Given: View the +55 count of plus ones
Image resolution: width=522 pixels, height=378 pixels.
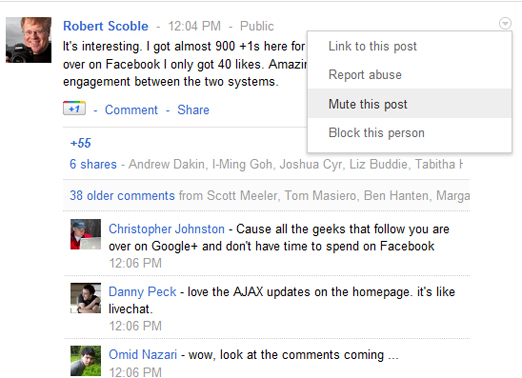Looking at the screenshot, I should [80, 143].
